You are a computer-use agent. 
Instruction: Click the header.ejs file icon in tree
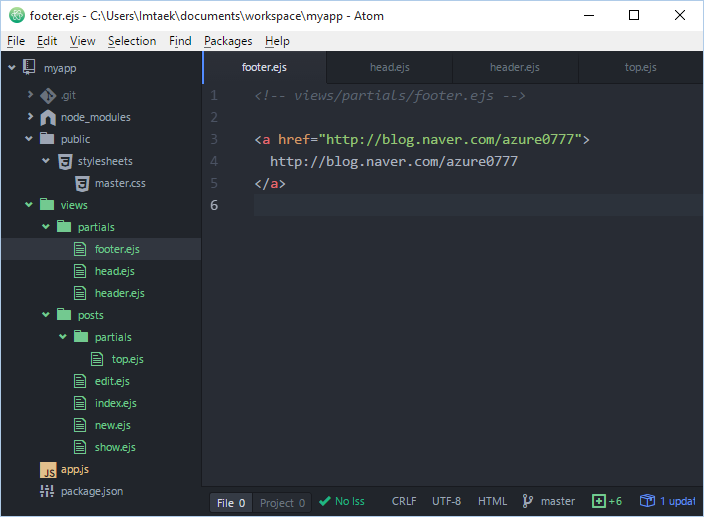(80, 293)
